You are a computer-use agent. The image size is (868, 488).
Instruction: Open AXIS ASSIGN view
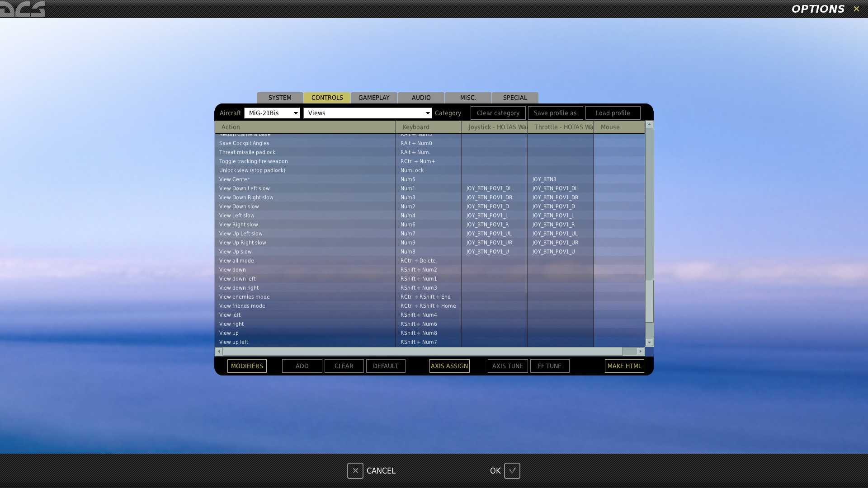(x=449, y=366)
